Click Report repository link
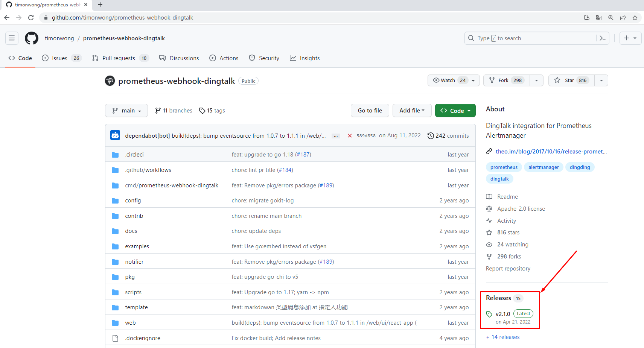Image resolution: width=644 pixels, height=348 pixels. coord(508,269)
